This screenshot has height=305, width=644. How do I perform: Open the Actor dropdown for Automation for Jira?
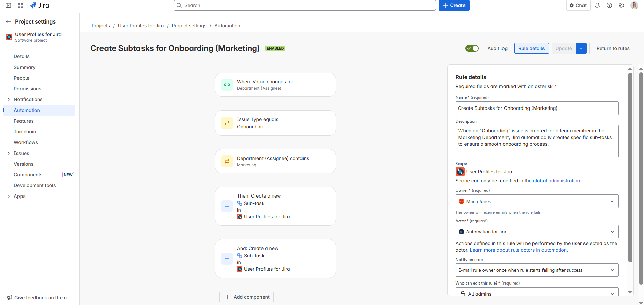[537, 232]
